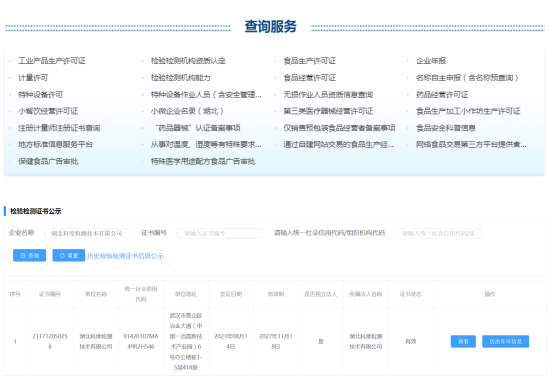Screen dimensions: 556x379
Task: Go to 特种设备许可 query
Action: [x=40, y=95]
